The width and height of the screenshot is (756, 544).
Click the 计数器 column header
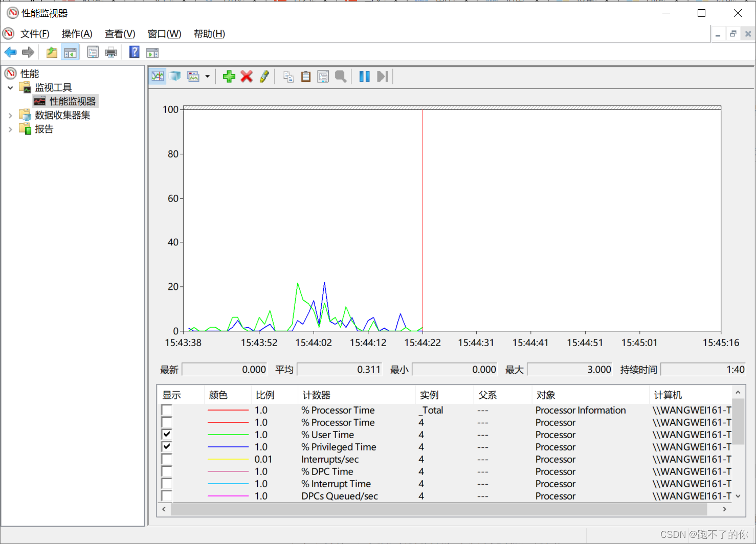tap(357, 395)
